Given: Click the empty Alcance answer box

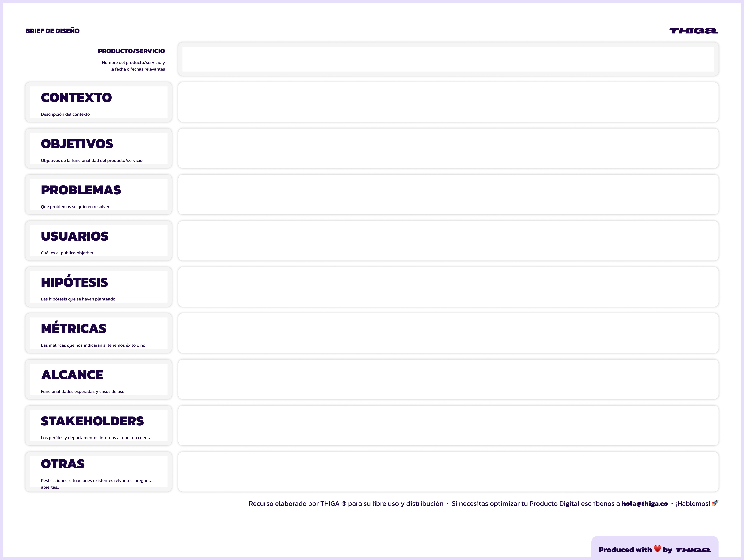Looking at the screenshot, I should (x=448, y=379).
